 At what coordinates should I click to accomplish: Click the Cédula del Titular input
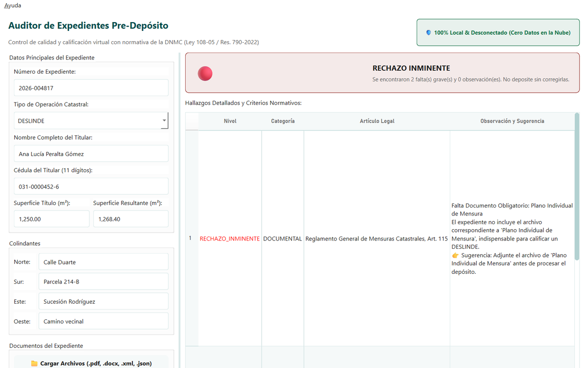(91, 186)
